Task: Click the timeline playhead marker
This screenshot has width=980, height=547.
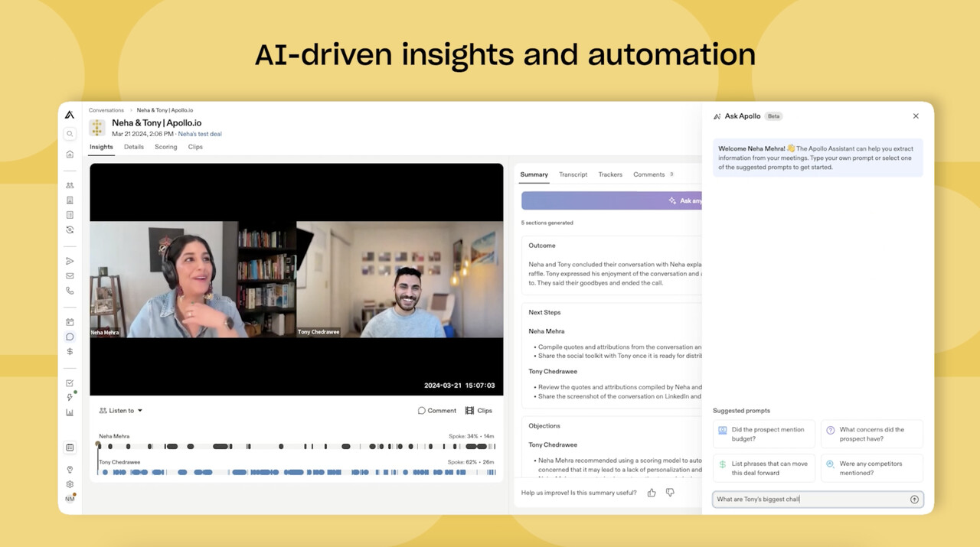Action: click(98, 444)
